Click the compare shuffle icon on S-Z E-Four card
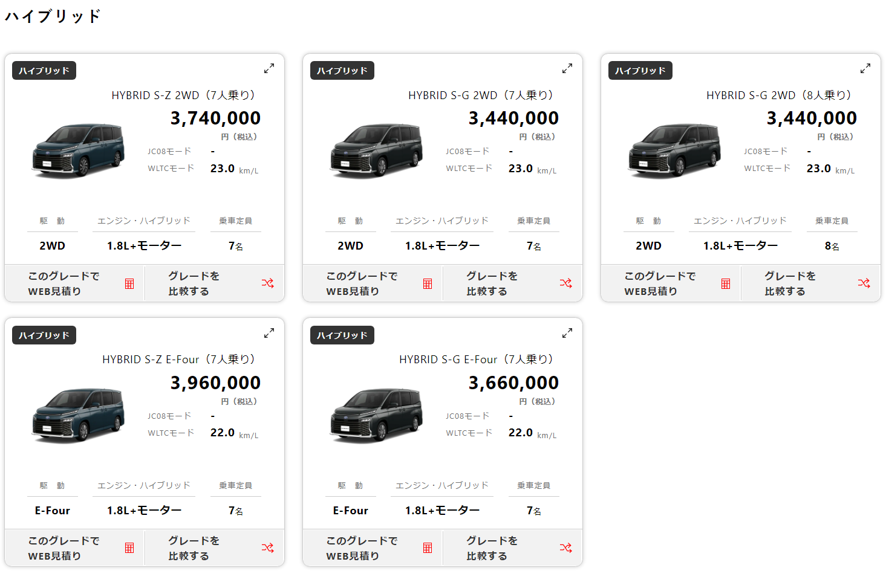 coord(267,548)
